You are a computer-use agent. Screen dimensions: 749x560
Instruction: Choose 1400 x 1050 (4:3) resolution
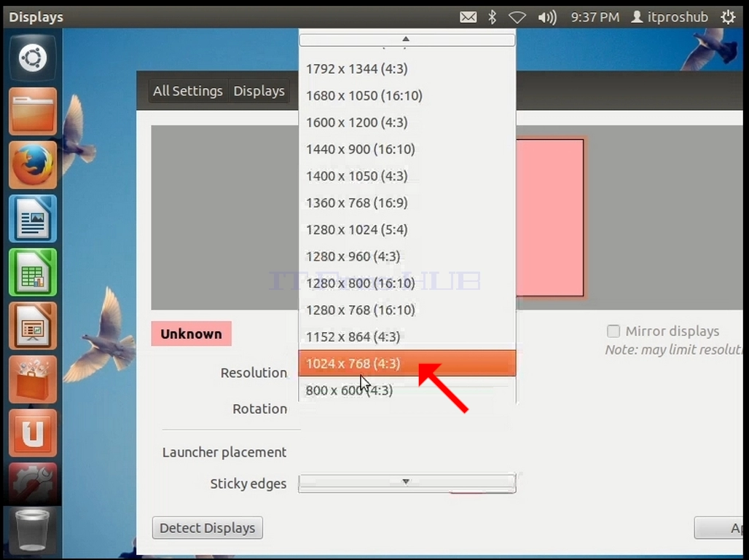click(x=407, y=176)
